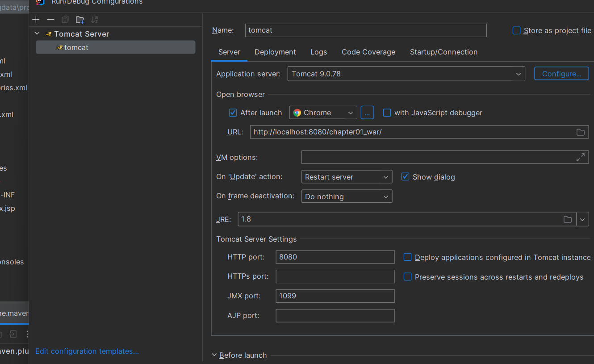Image resolution: width=594 pixels, height=364 pixels.
Task: Click the Open browser section label
Action: pyautogui.click(x=240, y=95)
